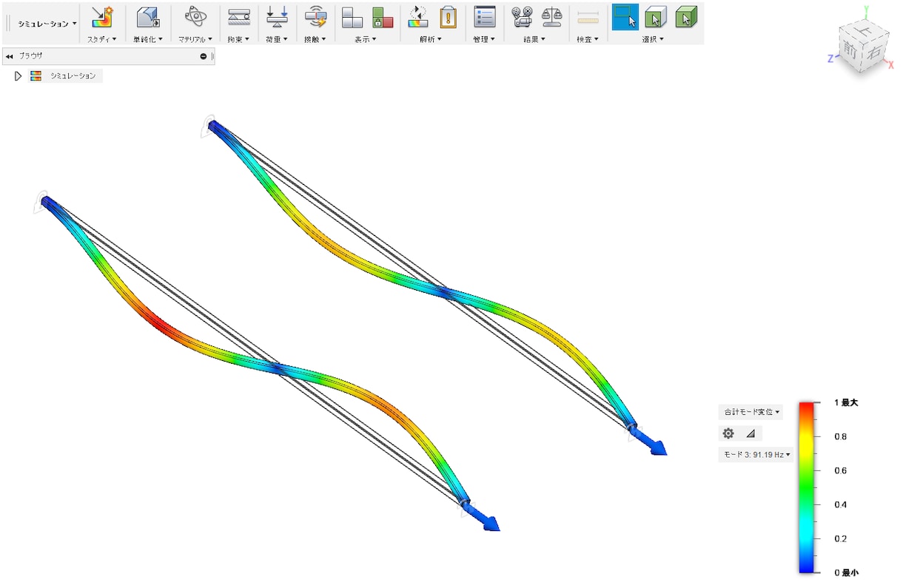Image resolution: width=903 pixels, height=588 pixels.
Task: Expand the マテリアル dropdown menu
Action: (x=195, y=38)
